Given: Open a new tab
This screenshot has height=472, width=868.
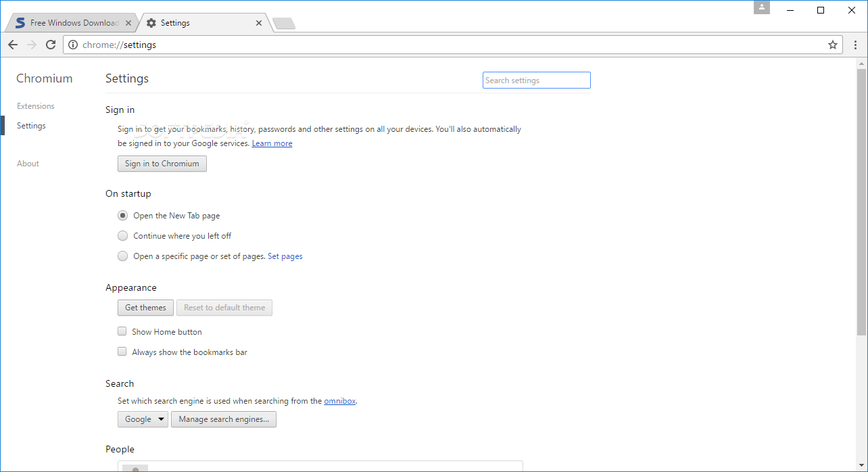Looking at the screenshot, I should pos(284,24).
